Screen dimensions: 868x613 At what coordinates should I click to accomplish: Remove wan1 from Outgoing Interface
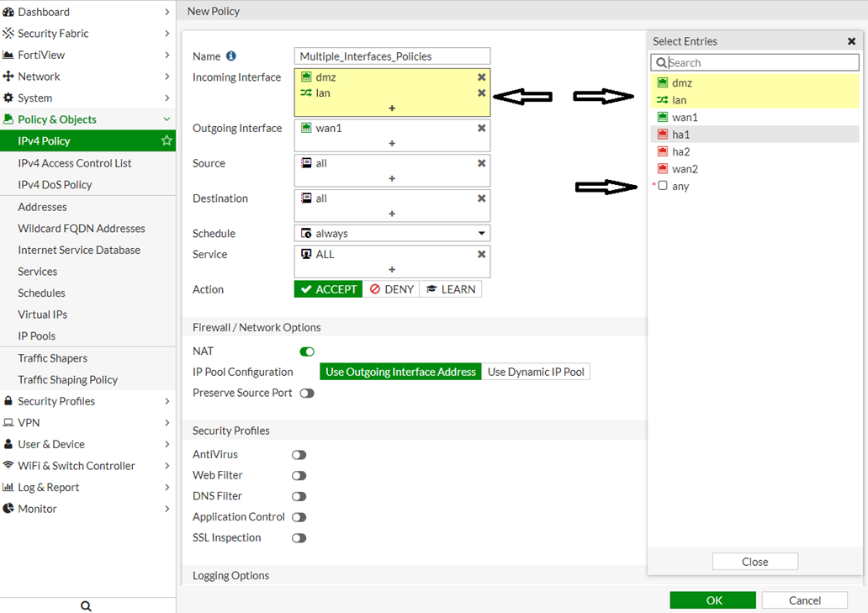point(481,129)
